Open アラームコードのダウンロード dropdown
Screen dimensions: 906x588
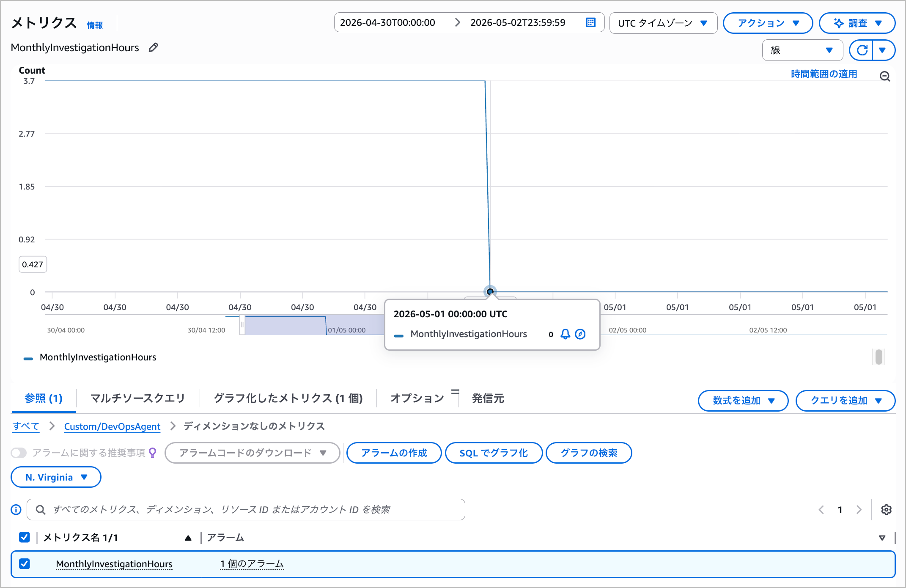tap(253, 453)
